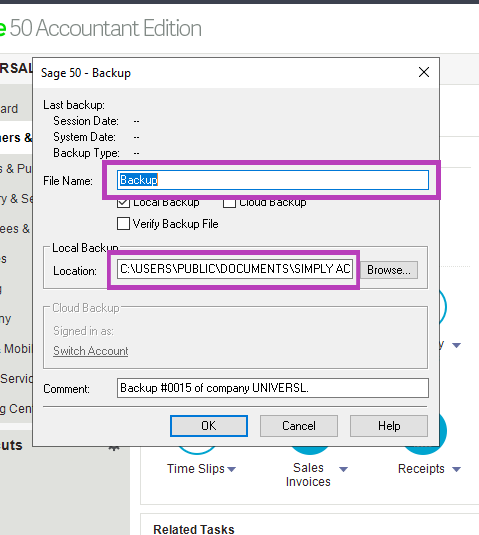Close the Sage 50 Backup dialog
479x535 pixels.
[424, 72]
